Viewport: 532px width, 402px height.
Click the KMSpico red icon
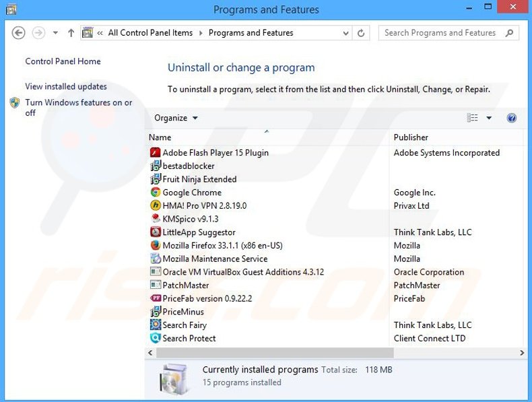coord(155,219)
